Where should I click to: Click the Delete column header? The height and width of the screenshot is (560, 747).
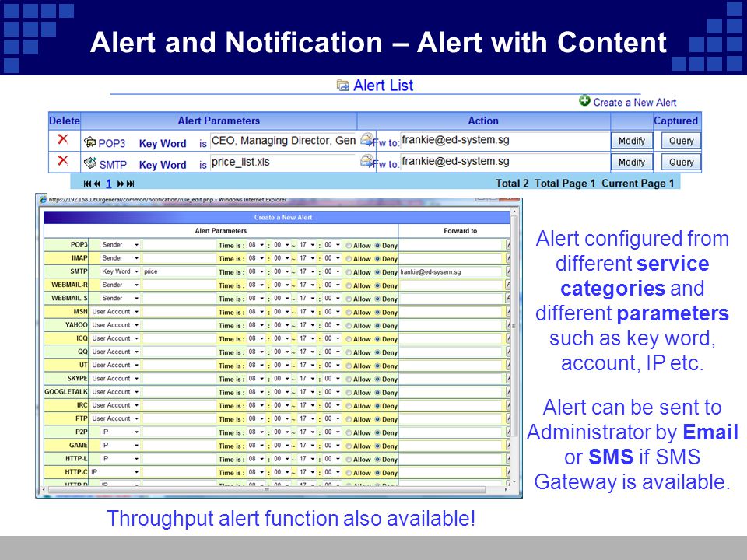(x=65, y=121)
